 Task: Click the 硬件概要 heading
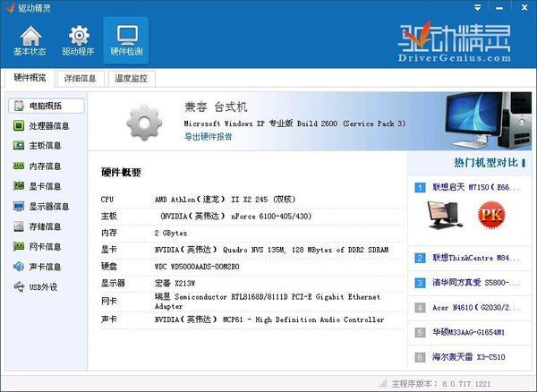pos(121,172)
